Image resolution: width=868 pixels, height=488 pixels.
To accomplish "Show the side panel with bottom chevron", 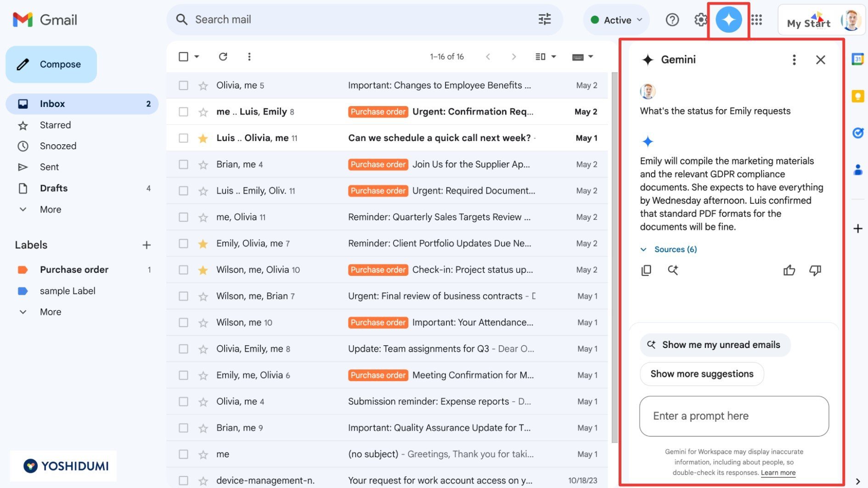I will [x=857, y=481].
